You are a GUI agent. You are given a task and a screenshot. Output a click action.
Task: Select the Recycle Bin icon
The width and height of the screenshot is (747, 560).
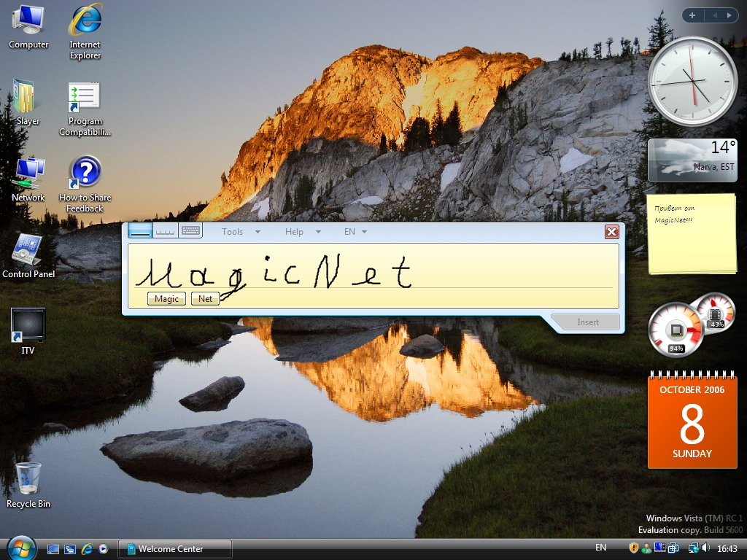[28, 485]
